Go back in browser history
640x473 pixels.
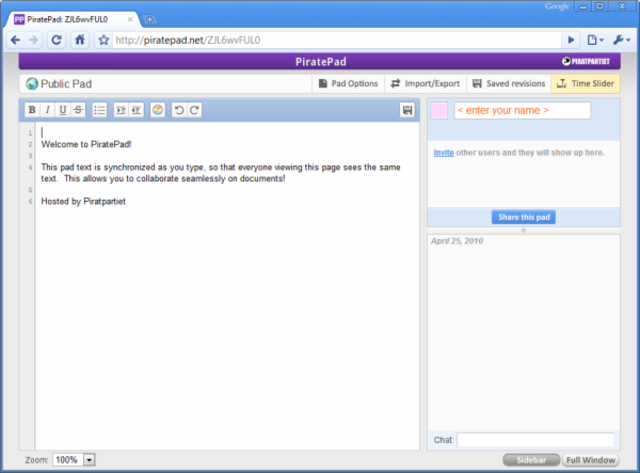click(x=16, y=40)
